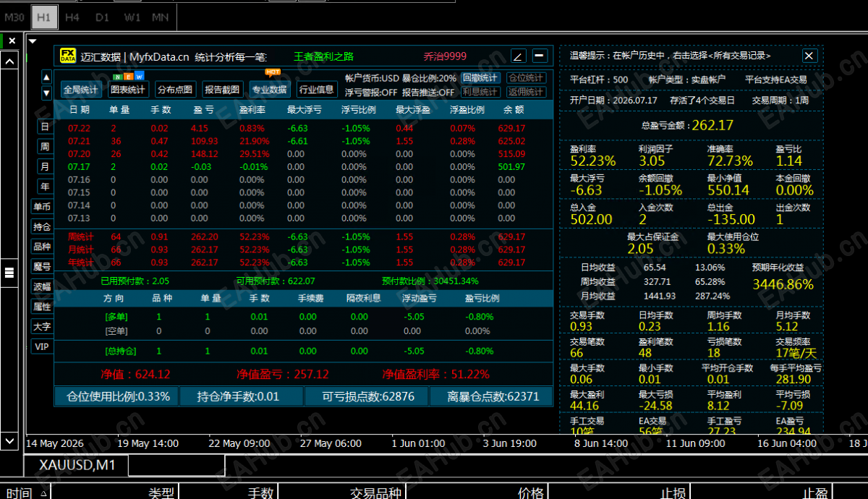The width and height of the screenshot is (868, 499).
Task: Click the 持仓 side button
Action: [43, 226]
